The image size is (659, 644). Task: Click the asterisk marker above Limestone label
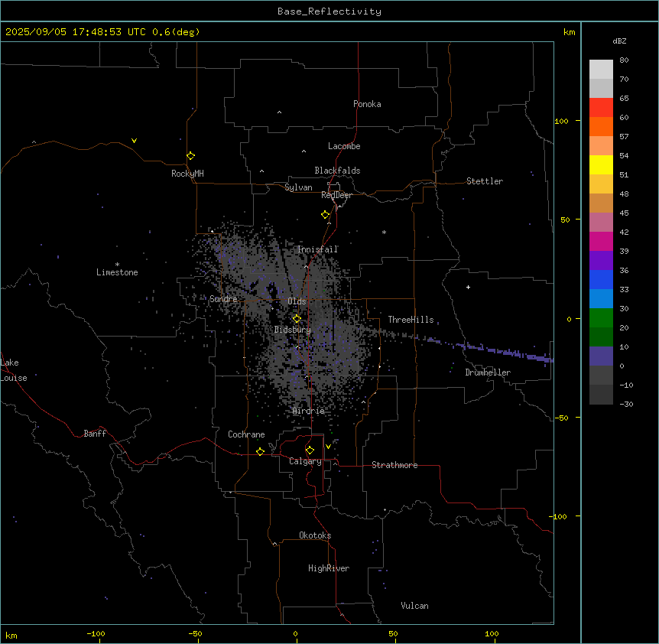(117, 265)
